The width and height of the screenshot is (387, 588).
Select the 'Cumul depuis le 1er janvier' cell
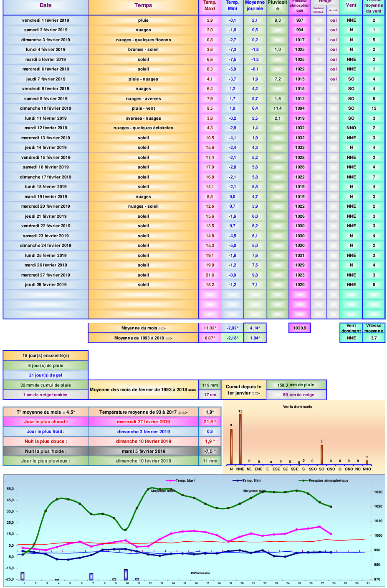244,390
